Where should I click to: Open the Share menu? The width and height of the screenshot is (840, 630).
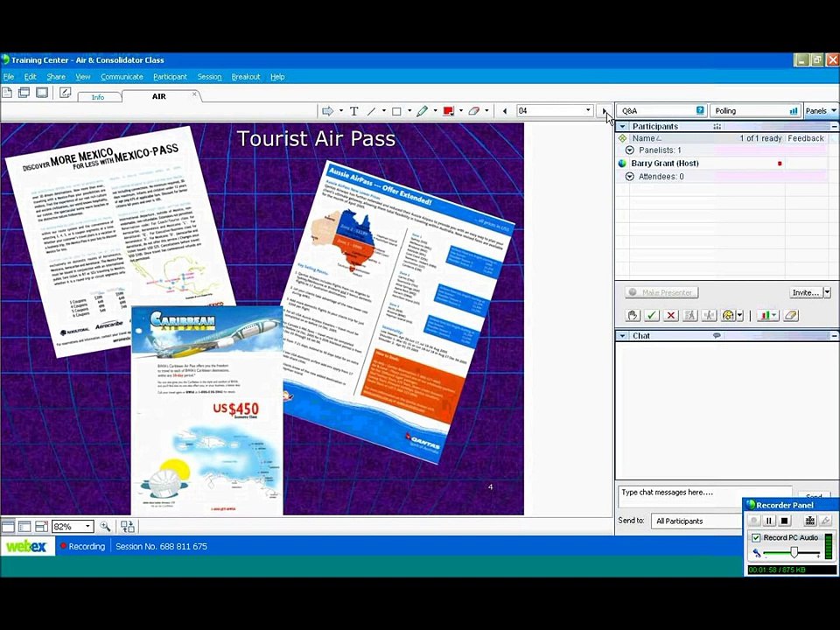click(56, 77)
